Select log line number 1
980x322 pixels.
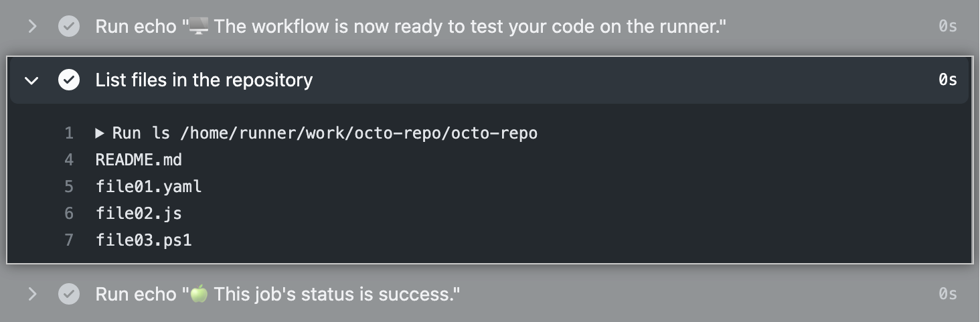pyautogui.click(x=69, y=133)
